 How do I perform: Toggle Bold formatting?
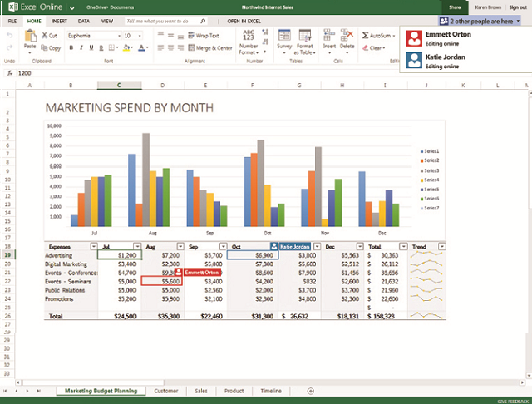click(x=71, y=47)
